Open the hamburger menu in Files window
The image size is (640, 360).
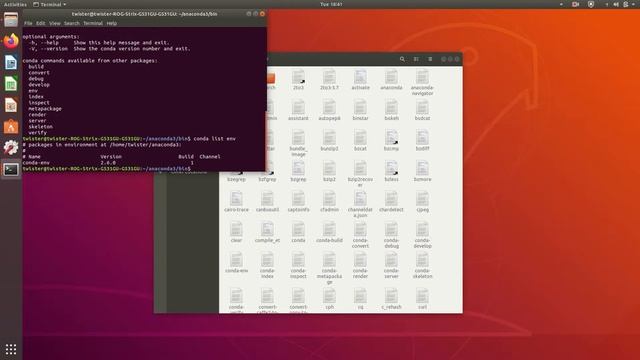430,59
